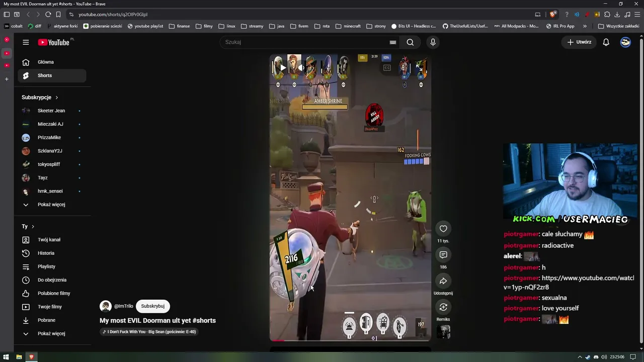Seek along the Short's red progress bar

pyautogui.click(x=350, y=341)
